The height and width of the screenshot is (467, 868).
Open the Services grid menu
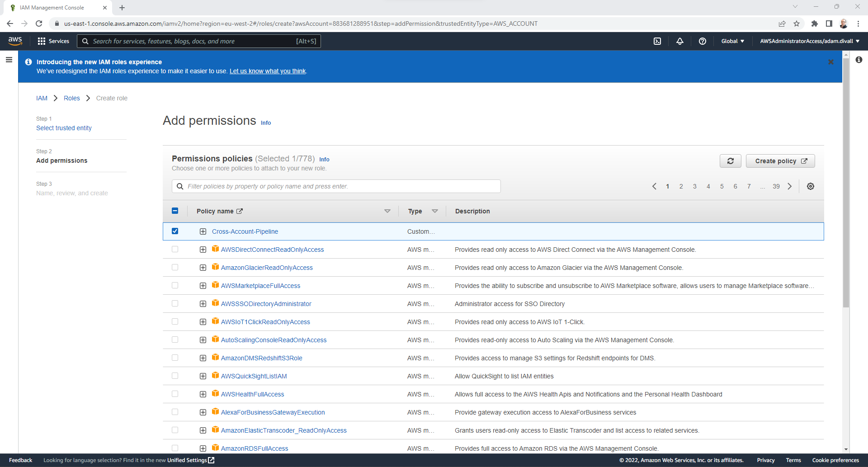point(53,41)
